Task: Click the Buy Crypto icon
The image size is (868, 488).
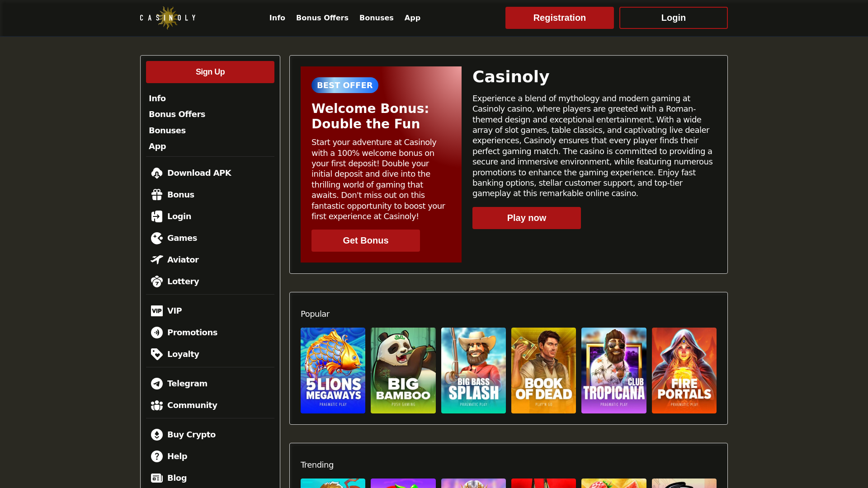Action: click(157, 435)
